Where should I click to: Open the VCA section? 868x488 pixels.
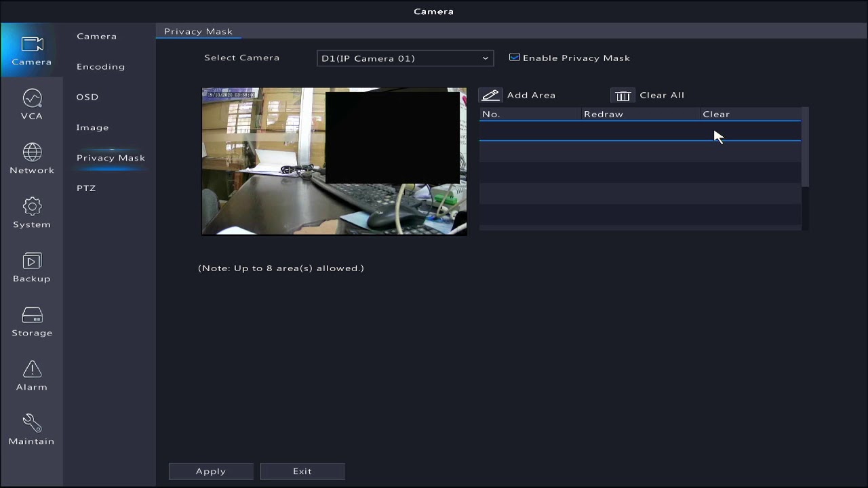click(32, 105)
